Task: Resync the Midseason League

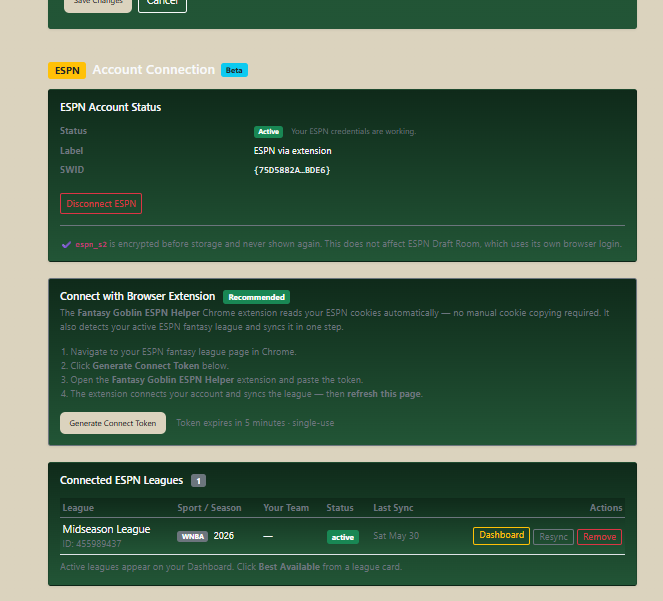Action: tap(553, 537)
